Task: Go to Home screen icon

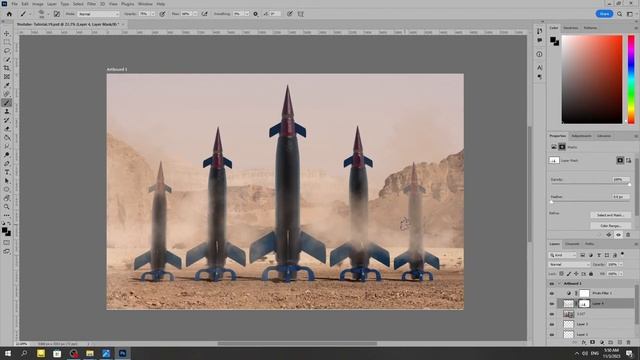Action: pos(9,14)
